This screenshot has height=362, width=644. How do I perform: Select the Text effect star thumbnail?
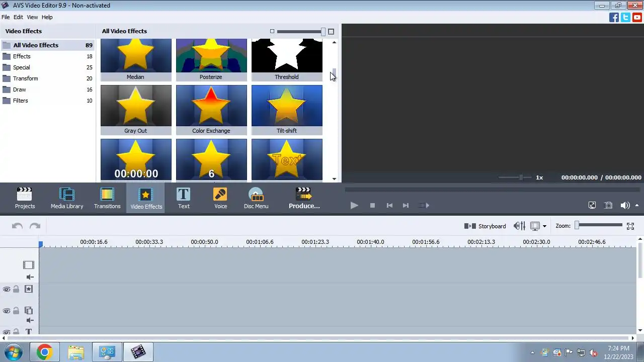(287, 159)
